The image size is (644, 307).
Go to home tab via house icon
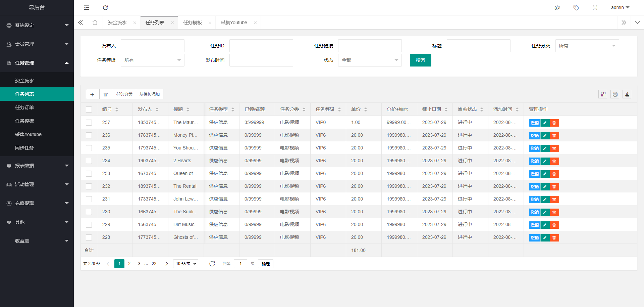click(x=95, y=23)
